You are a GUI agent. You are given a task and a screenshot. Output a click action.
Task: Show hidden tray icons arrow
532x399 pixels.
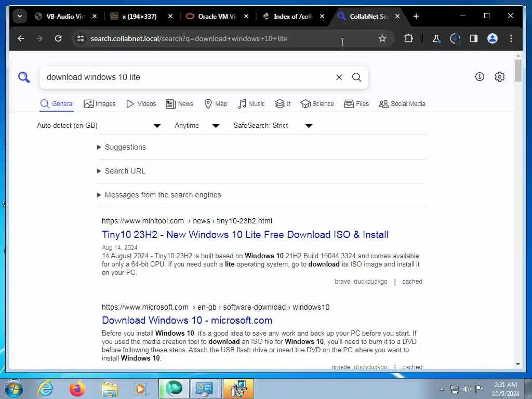point(442,390)
